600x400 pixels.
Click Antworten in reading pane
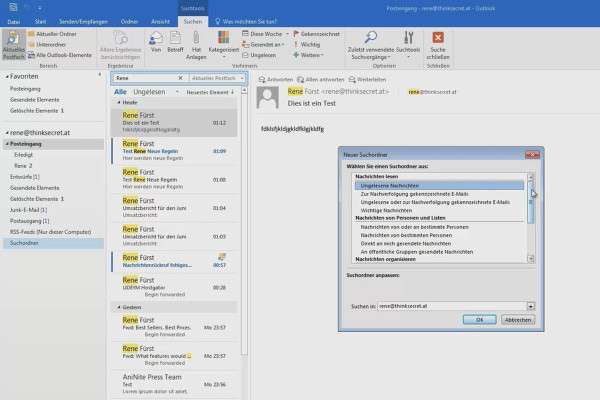click(x=276, y=80)
